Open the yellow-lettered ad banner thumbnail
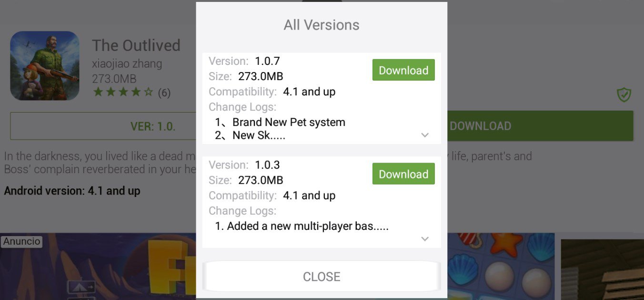The height and width of the screenshot is (300, 644). point(98,267)
